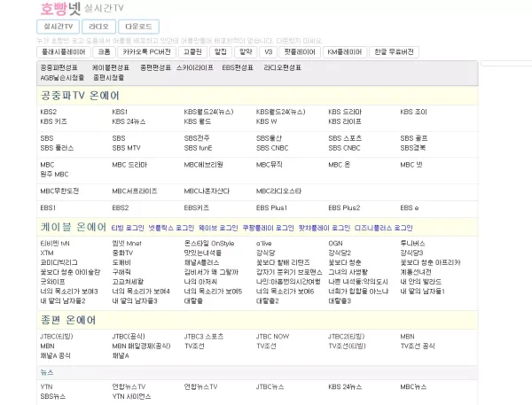Open the YTN 사이언스 channel
This screenshot has width=532, height=405.
[131, 396]
